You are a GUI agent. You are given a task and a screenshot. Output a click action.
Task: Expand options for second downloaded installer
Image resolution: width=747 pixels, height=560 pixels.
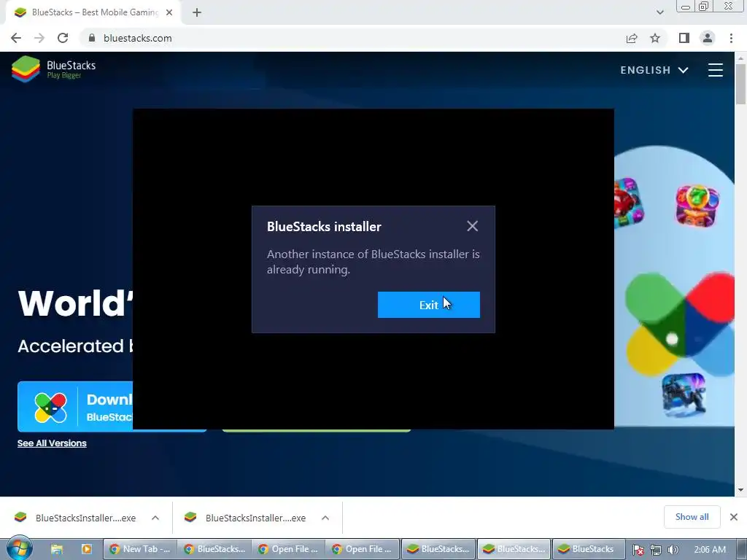(x=325, y=518)
